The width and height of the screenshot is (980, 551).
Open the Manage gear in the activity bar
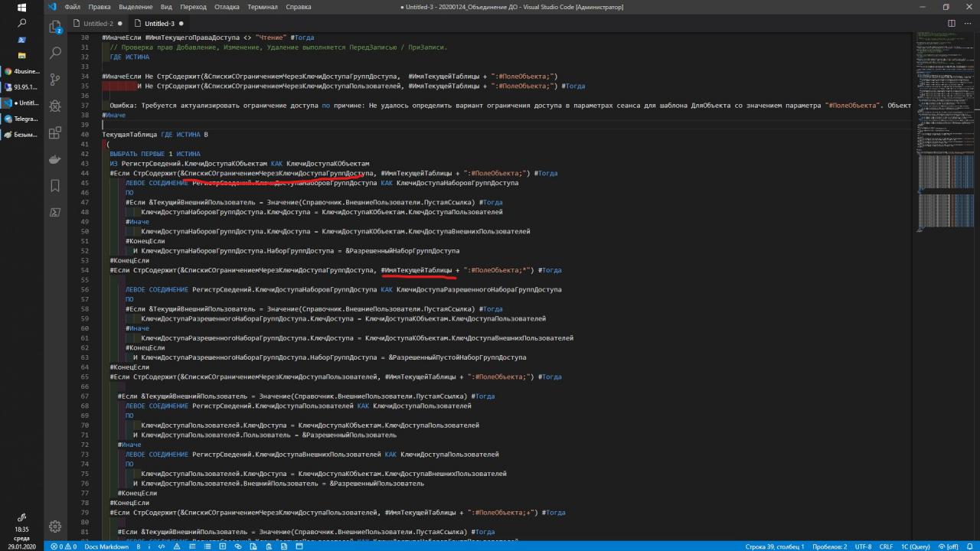(55, 527)
